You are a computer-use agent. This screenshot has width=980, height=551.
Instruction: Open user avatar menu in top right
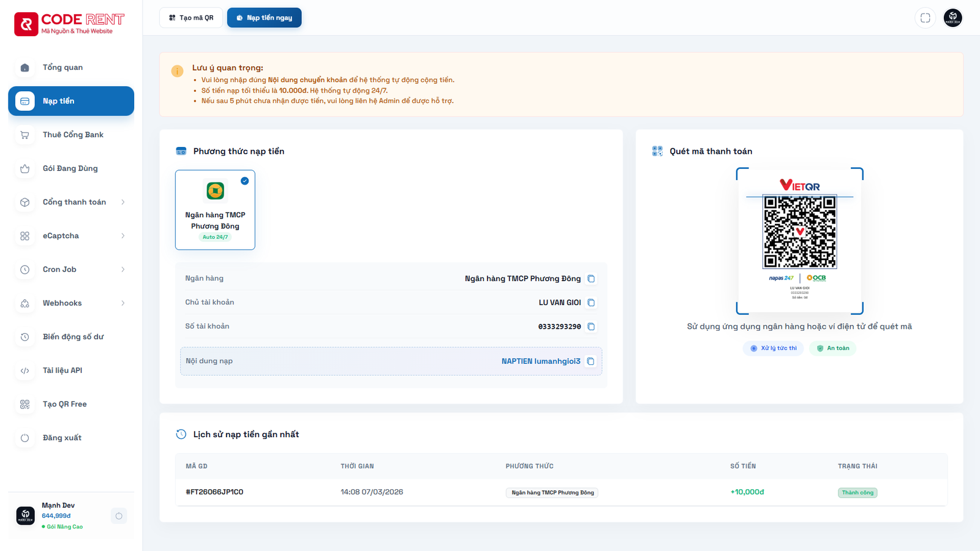(x=952, y=18)
